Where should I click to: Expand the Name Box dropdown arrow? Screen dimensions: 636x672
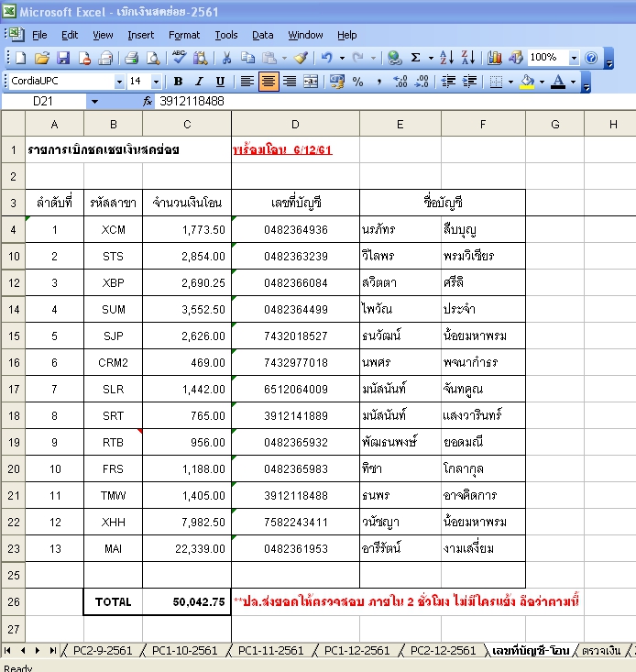point(94,102)
